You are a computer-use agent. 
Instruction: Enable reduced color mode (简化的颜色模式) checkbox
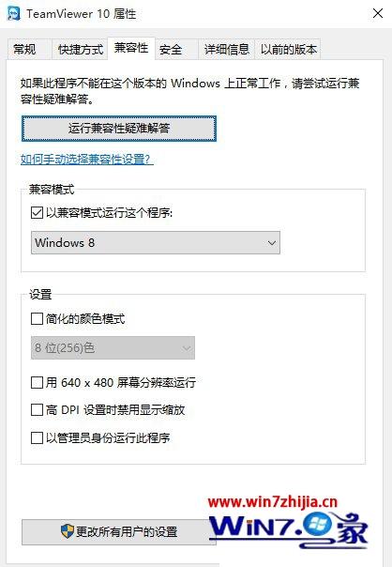37,318
